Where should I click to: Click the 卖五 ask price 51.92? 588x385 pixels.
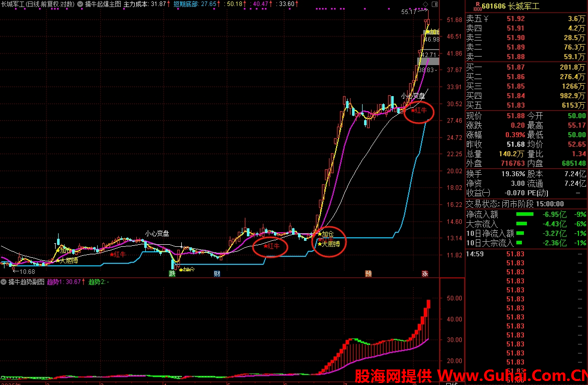(x=515, y=19)
